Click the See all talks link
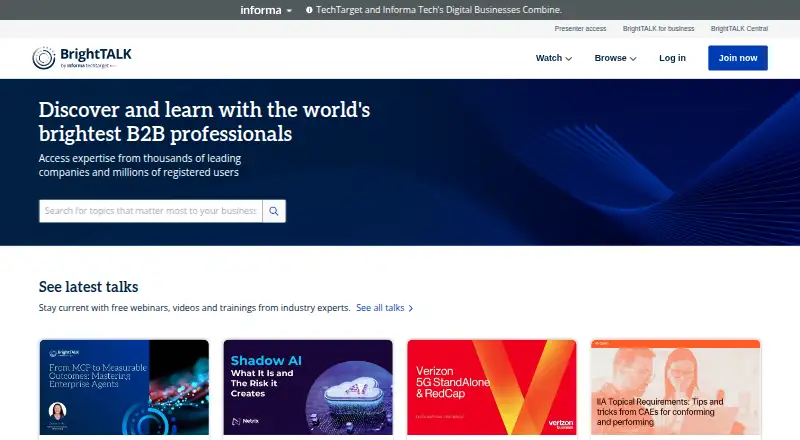The height and width of the screenshot is (440, 800). [384, 308]
